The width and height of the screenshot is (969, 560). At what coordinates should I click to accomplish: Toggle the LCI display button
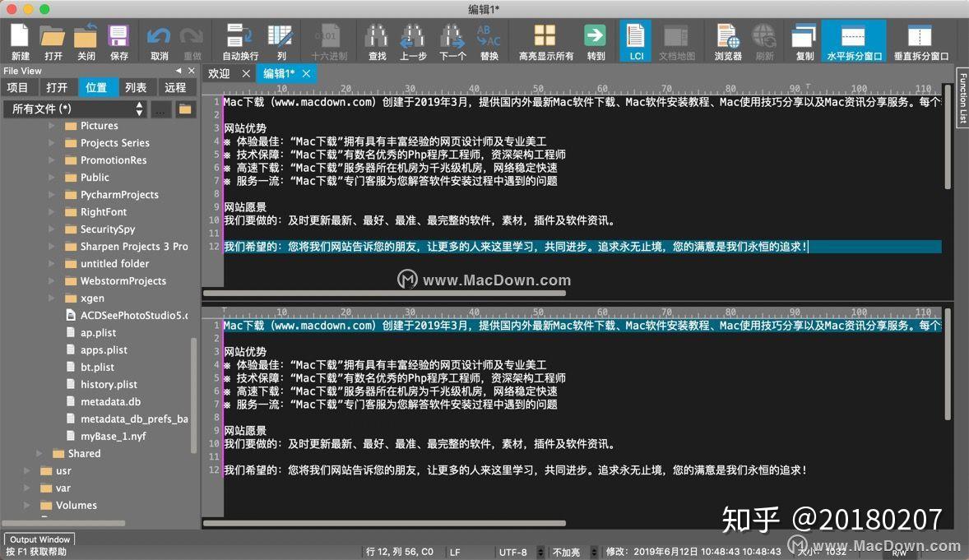pyautogui.click(x=634, y=39)
